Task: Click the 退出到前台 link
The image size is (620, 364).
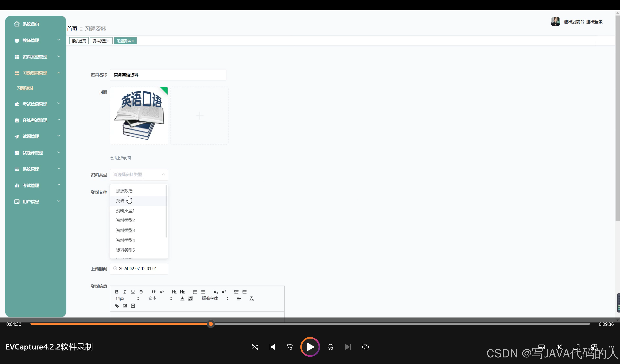Action: [574, 22]
